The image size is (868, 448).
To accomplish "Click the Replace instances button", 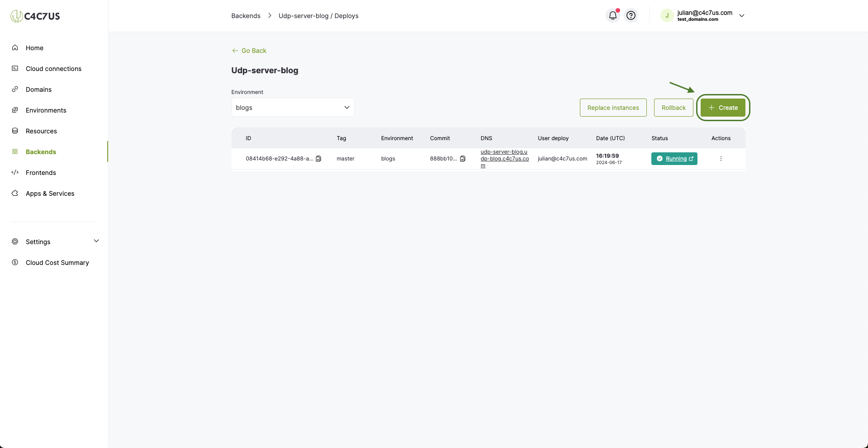I will (x=613, y=108).
